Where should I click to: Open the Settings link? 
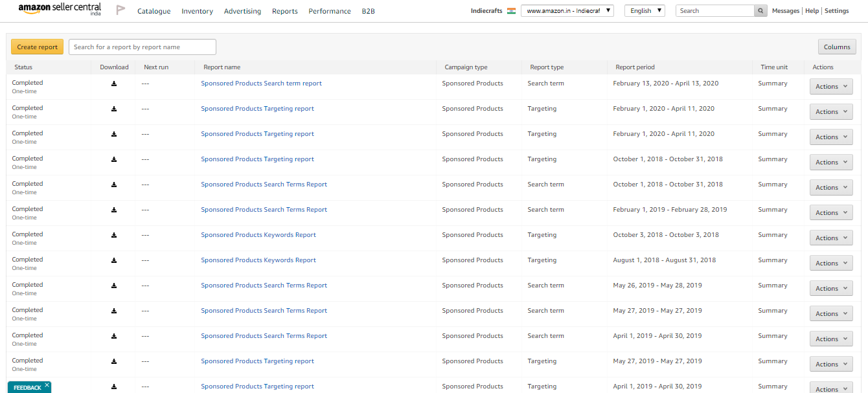coord(837,11)
